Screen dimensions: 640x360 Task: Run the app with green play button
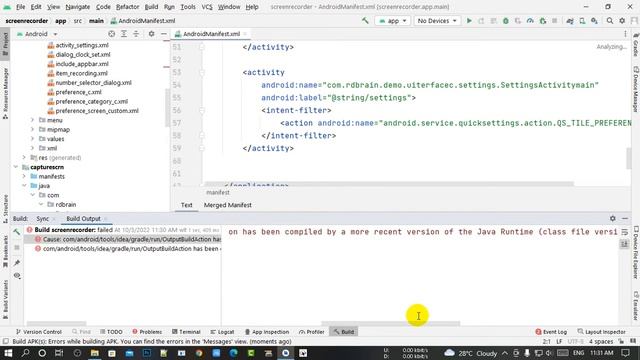469,20
